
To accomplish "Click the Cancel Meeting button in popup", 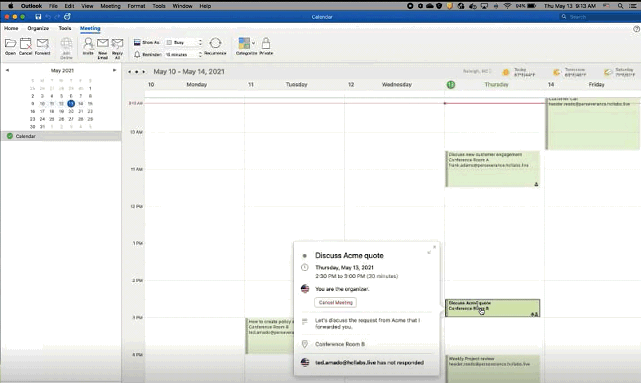I will pos(336,302).
